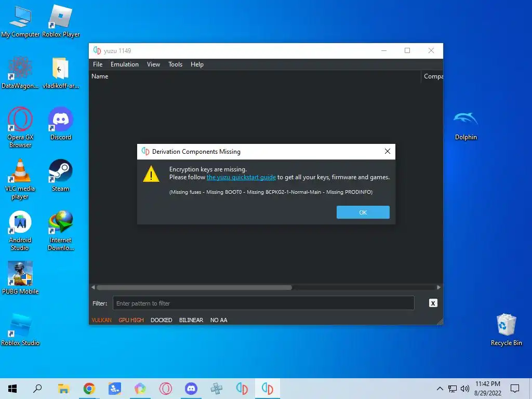532x399 pixels.
Task: Open colorful pentagon app in taskbar
Action: [140, 389]
